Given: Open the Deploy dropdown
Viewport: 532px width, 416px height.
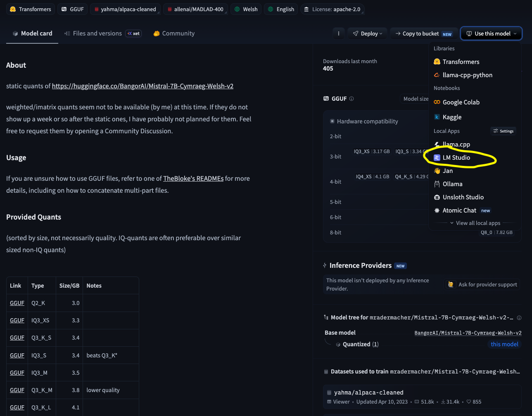Looking at the screenshot, I should pos(367,33).
